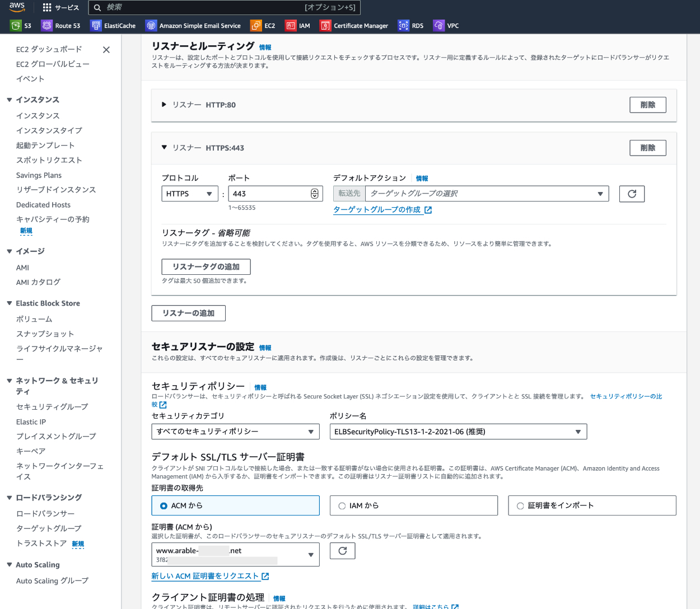The image size is (700, 609).
Task: Select the 'IAM から' certificate source
Action: [342, 506]
